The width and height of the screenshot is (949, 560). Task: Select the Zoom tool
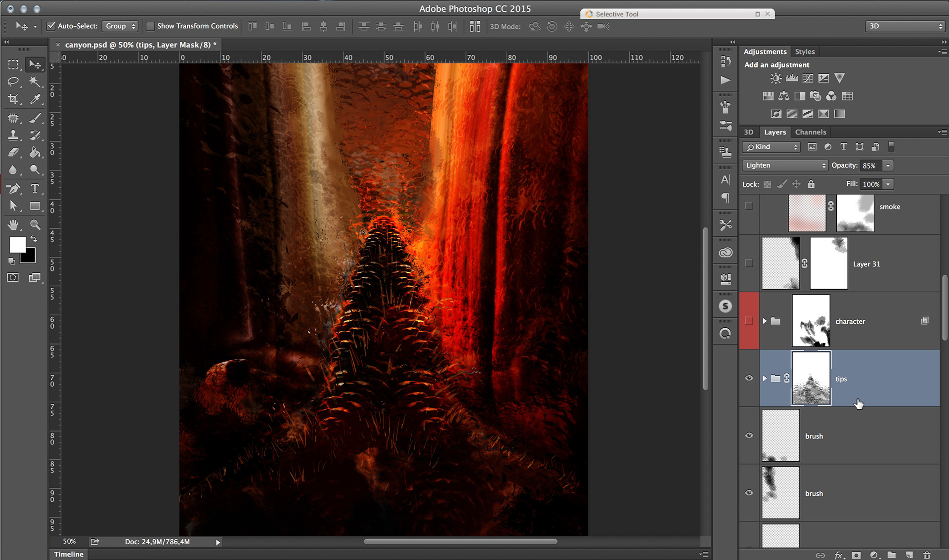point(35,225)
